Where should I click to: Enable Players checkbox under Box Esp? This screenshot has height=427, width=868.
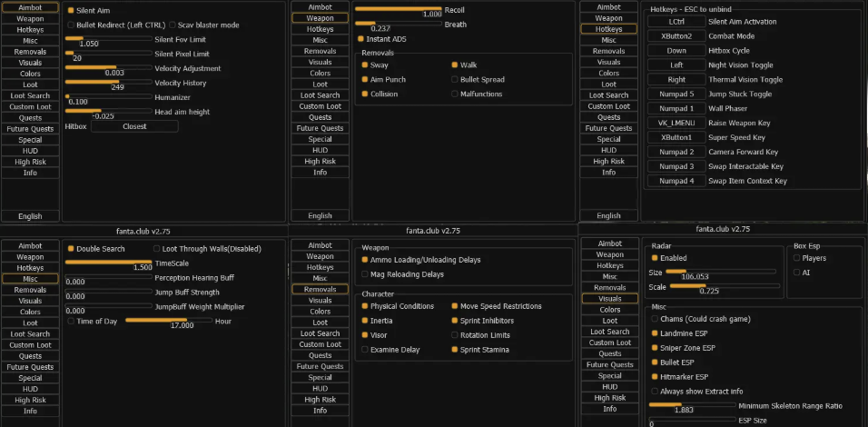tap(796, 258)
